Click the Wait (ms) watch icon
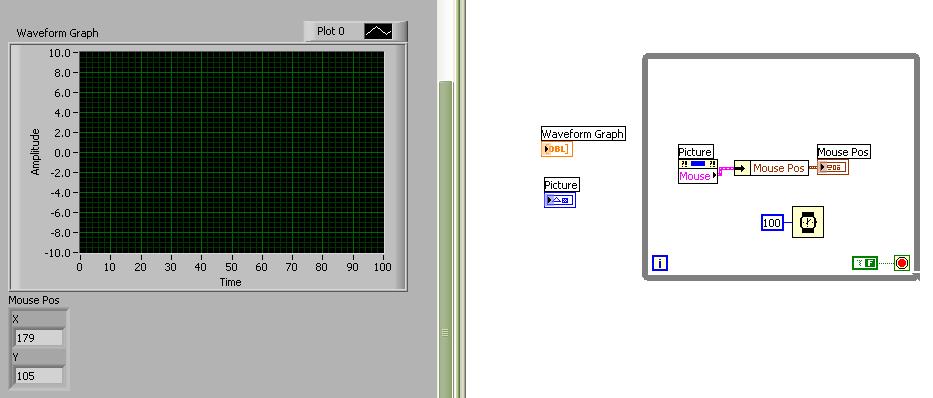 [807, 222]
